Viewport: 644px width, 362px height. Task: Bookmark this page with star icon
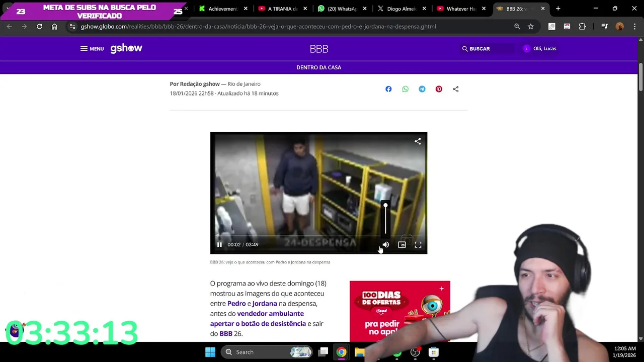tap(531, 27)
